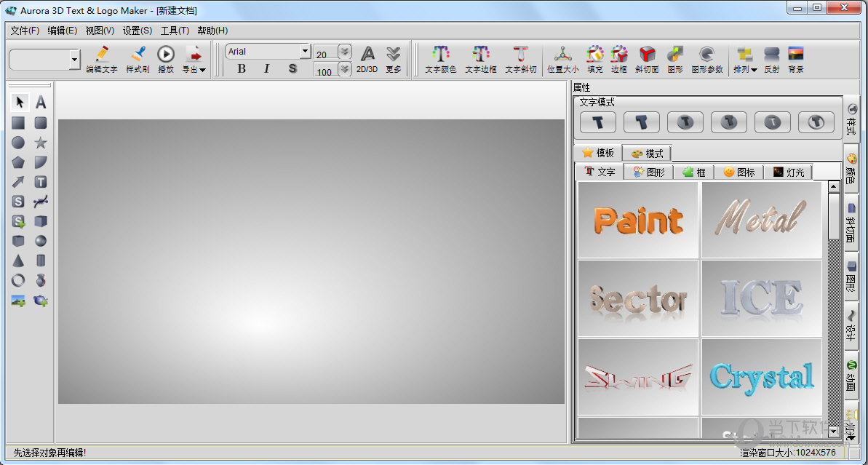Open the 灯光 lighting template tab
The image size is (868, 465).
[788, 172]
